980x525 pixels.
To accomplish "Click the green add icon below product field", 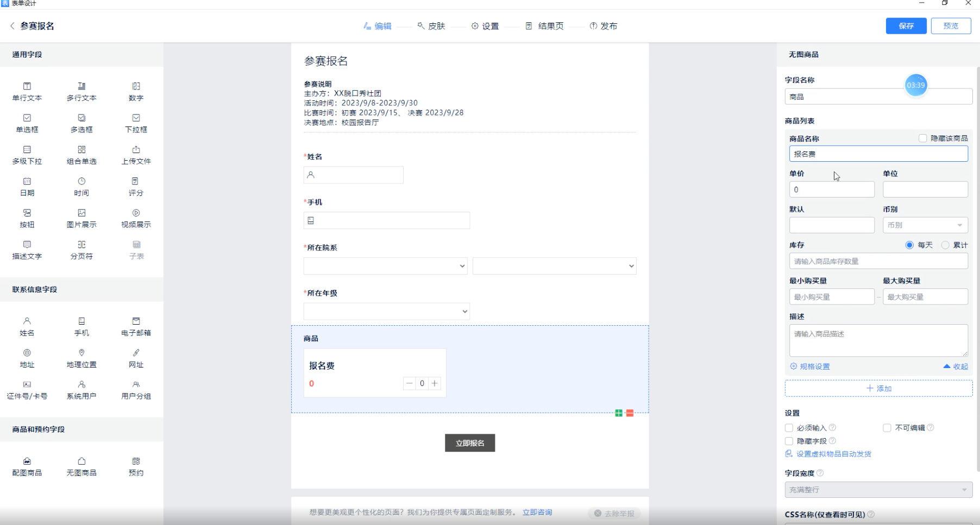I will (619, 413).
